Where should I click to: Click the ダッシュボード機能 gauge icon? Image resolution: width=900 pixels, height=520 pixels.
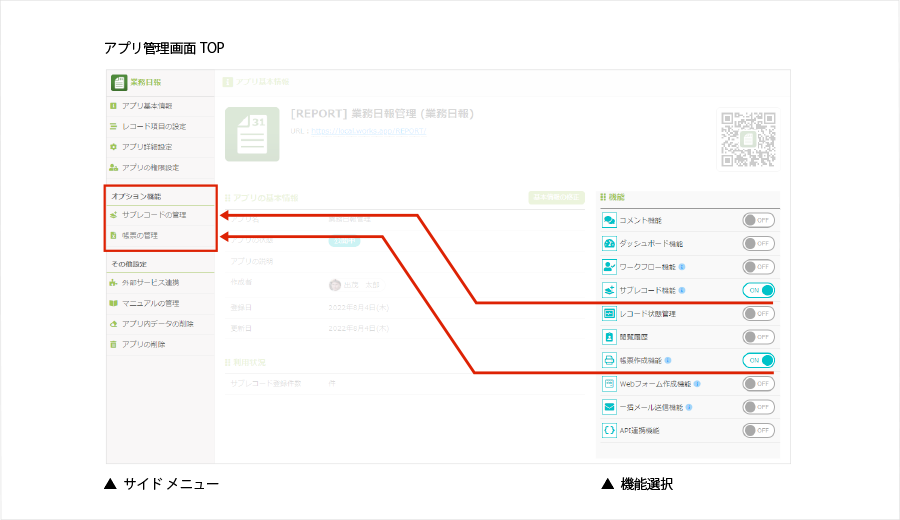click(609, 243)
